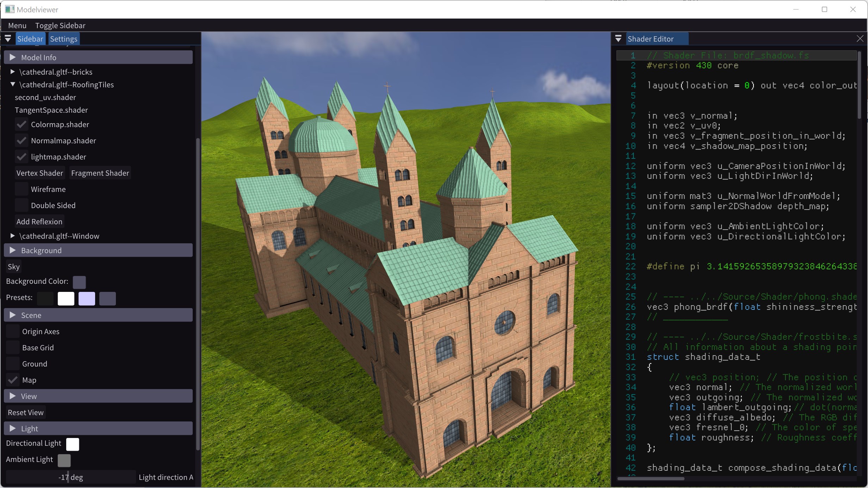This screenshot has width=868, height=488.
Task: Collapse the Scene section arrow
Action: click(x=13, y=315)
